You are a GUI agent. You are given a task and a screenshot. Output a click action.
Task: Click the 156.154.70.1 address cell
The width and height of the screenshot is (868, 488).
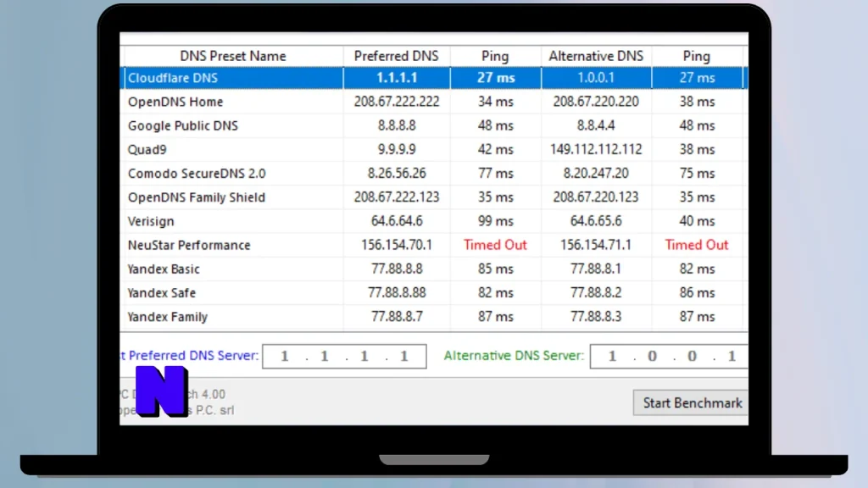[x=397, y=245]
